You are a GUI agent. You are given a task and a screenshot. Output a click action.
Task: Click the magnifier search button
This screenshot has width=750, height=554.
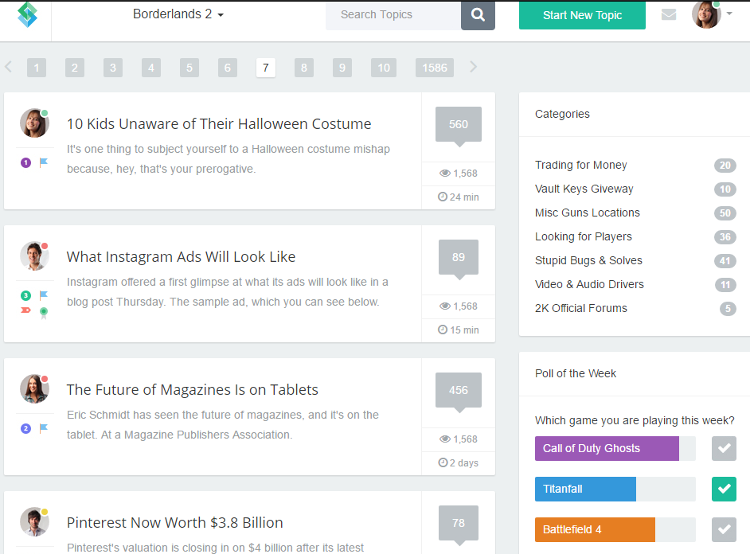[x=478, y=15]
